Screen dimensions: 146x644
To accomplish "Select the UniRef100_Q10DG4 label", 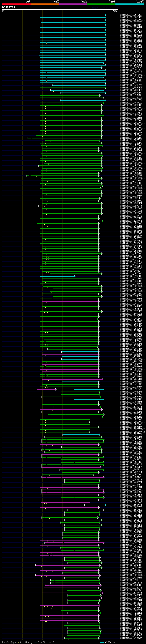I will [x=131, y=77].
